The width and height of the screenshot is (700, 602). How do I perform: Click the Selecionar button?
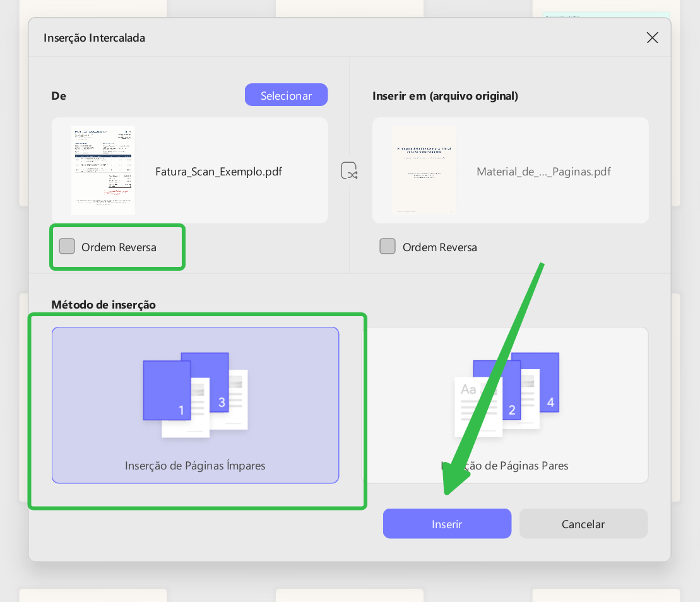pos(286,95)
